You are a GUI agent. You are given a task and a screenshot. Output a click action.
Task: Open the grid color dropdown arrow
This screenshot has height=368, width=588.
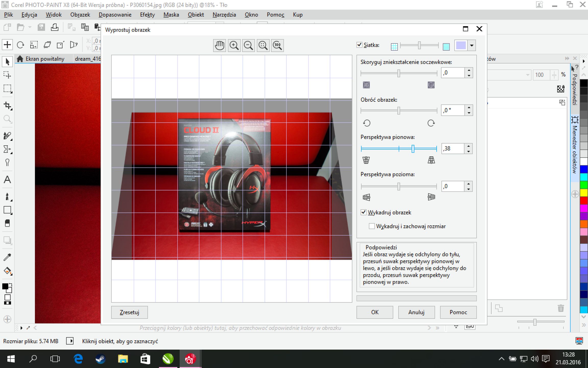click(472, 45)
